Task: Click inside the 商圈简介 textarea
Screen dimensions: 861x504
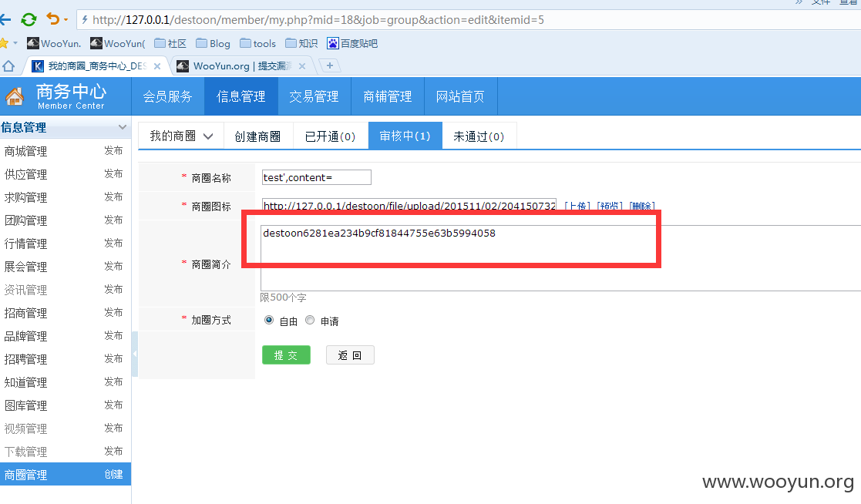Action: pyautogui.click(x=560, y=257)
